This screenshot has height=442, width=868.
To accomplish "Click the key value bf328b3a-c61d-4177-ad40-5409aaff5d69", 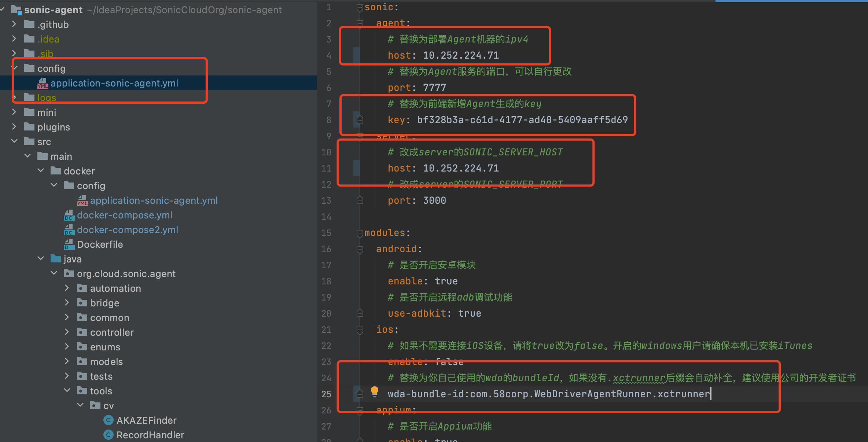I will [x=522, y=120].
